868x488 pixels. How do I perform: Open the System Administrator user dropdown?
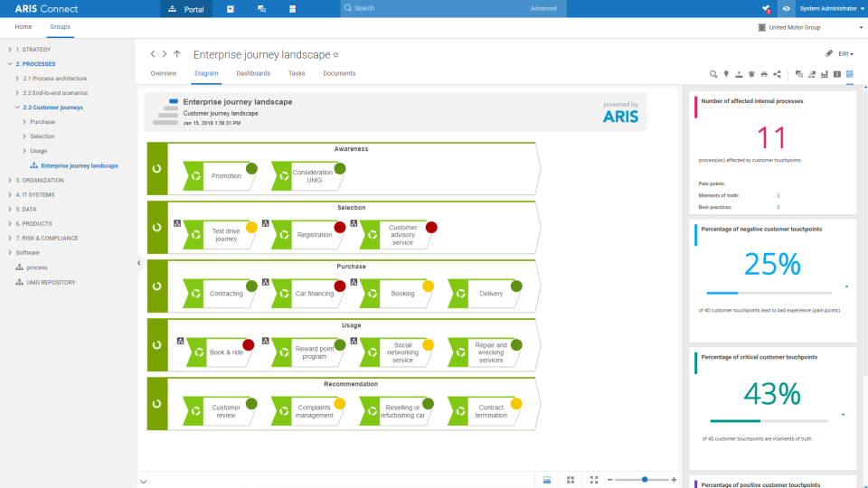point(832,9)
